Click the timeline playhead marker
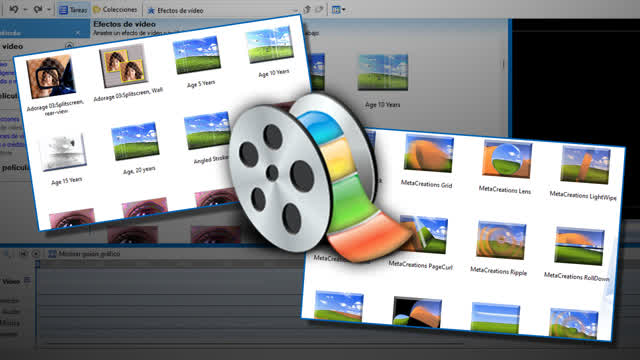The width and height of the screenshot is (640, 360). click(x=37, y=264)
